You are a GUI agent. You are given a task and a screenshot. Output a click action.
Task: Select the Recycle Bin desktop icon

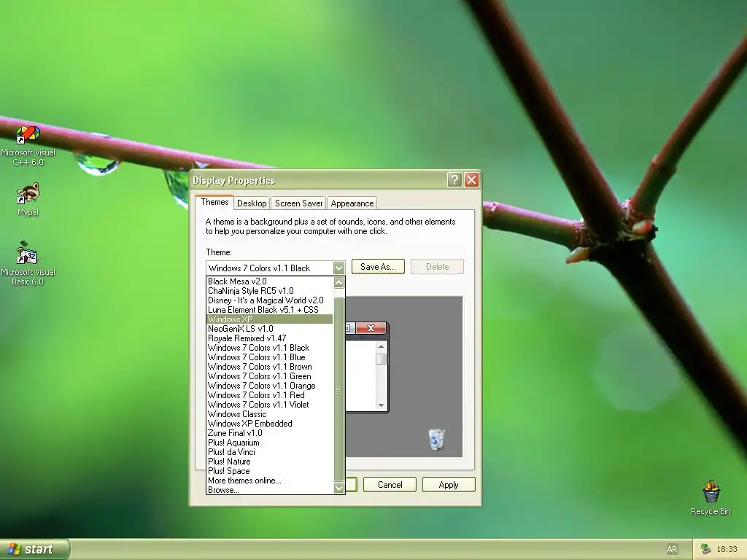tap(711, 497)
